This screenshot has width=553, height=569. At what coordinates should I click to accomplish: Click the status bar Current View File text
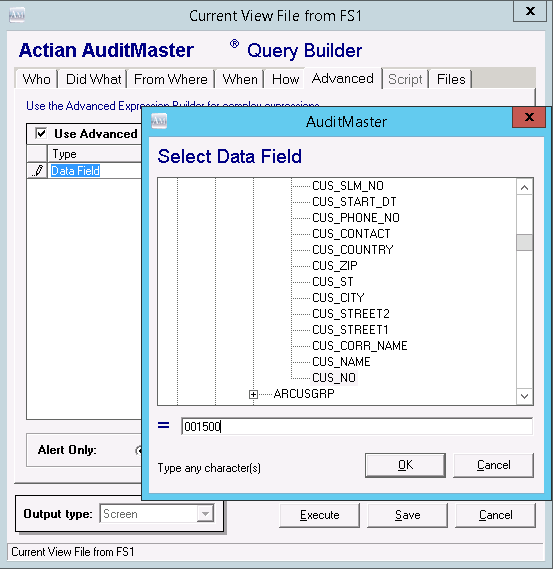point(73,552)
